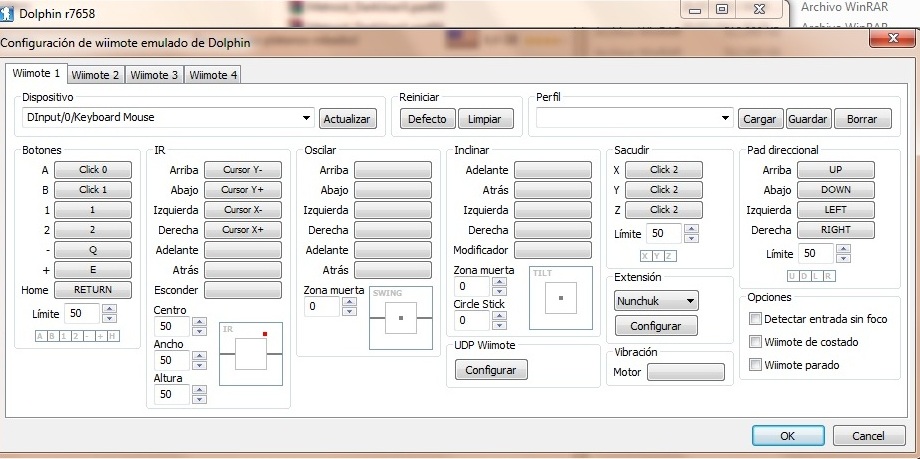Click the Zona muerta field under Oscilar
Screen dimensions: 920x459
[321, 307]
